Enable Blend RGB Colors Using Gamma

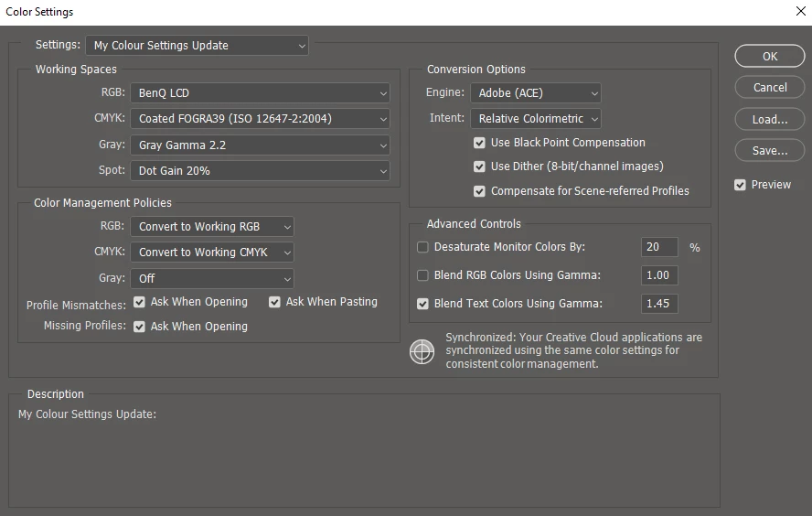[422, 275]
